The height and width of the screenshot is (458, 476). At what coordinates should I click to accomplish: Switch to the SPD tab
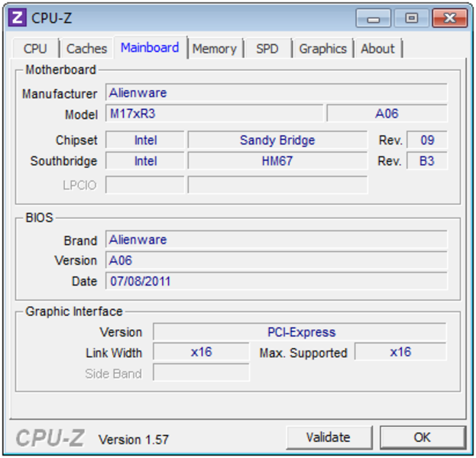click(267, 49)
